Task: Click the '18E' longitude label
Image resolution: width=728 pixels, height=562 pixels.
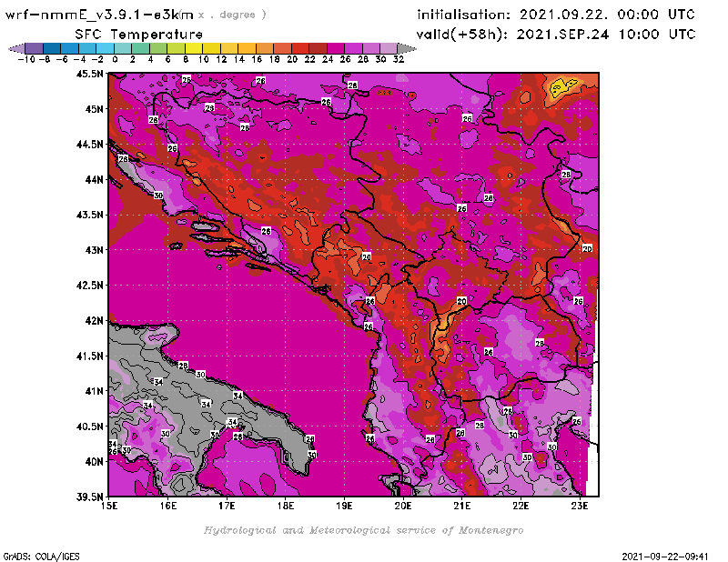Action: (286, 506)
